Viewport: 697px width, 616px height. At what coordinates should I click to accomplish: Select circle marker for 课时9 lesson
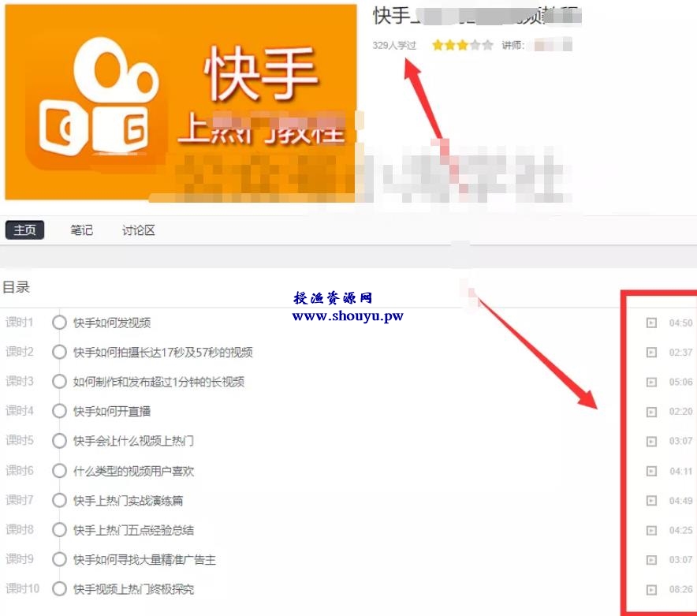pyautogui.click(x=59, y=559)
